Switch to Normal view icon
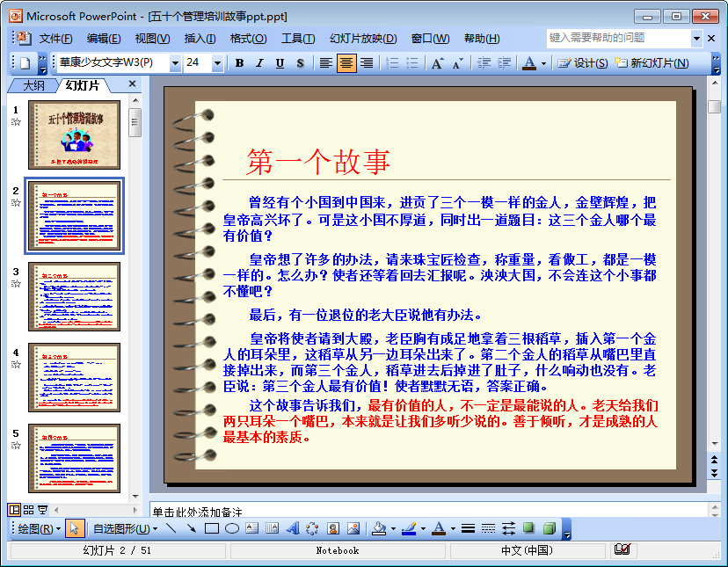 pyautogui.click(x=14, y=510)
